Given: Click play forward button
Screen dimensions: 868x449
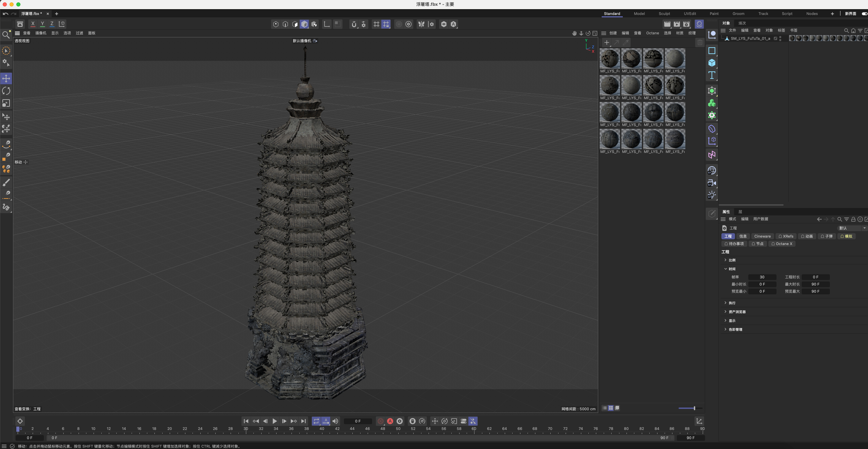Looking at the screenshot, I should [275, 421].
